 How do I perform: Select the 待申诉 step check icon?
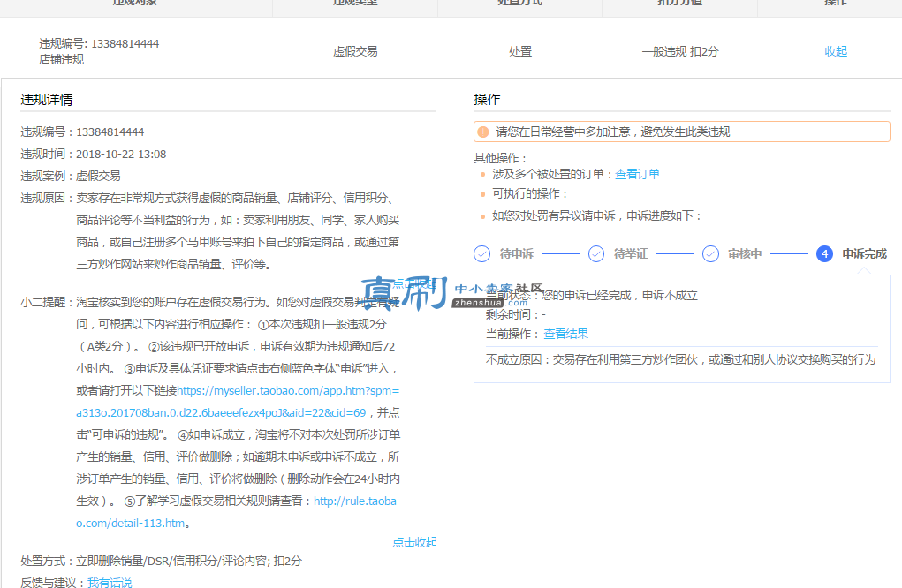tap(482, 253)
